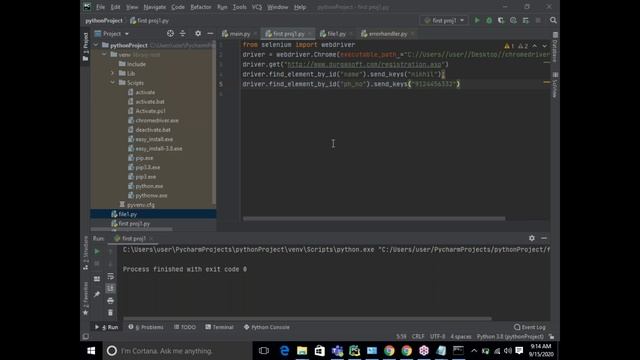Close the first proj1.py editor tab

tap(310, 34)
